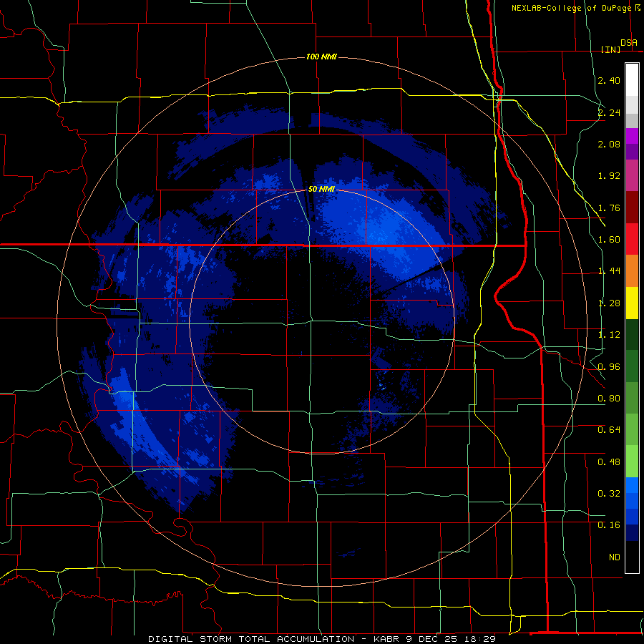Click the 1.12 legend value

click(x=609, y=335)
